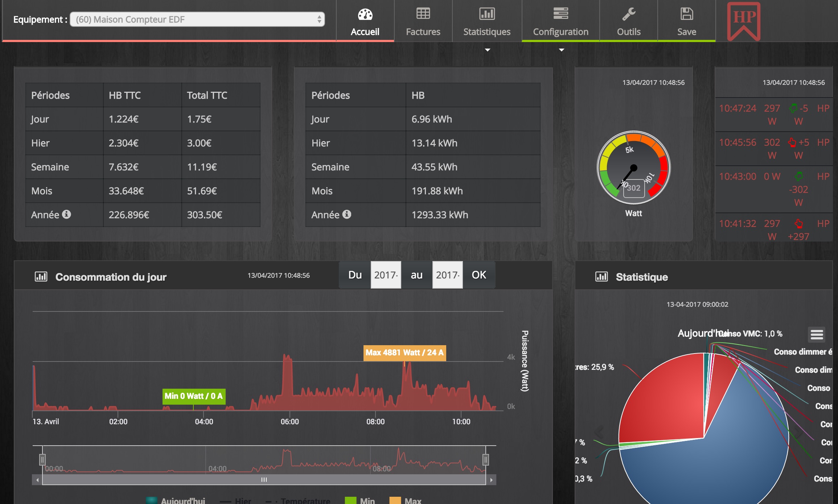
Task: Expand the arrow below Configuration
Action: pos(561,50)
